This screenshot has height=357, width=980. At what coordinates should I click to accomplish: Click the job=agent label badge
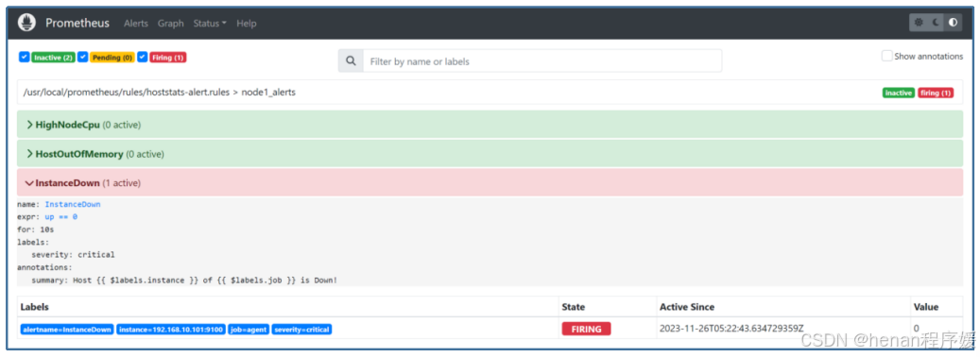(249, 329)
